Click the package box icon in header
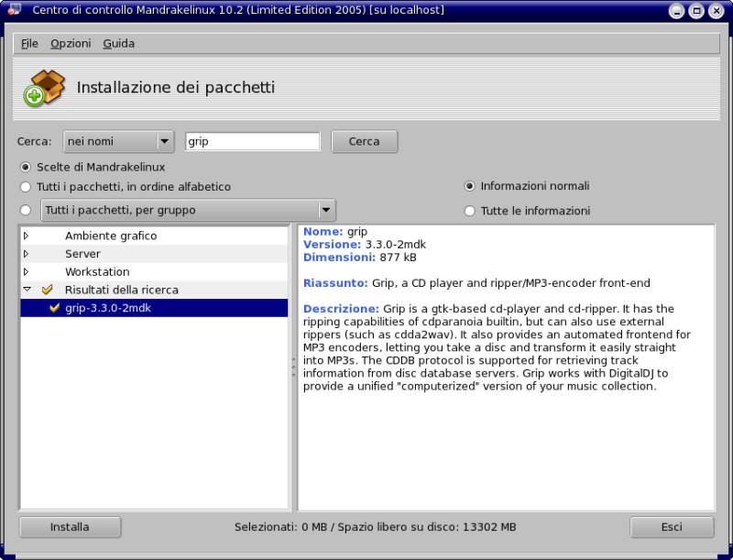This screenshot has width=733, height=560. pyautogui.click(x=43, y=88)
